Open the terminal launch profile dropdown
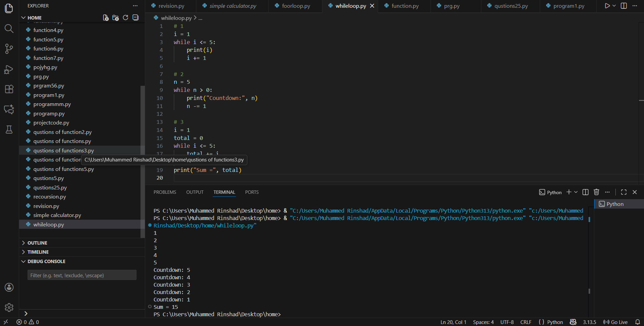This screenshot has height=326, width=644. coord(575,192)
